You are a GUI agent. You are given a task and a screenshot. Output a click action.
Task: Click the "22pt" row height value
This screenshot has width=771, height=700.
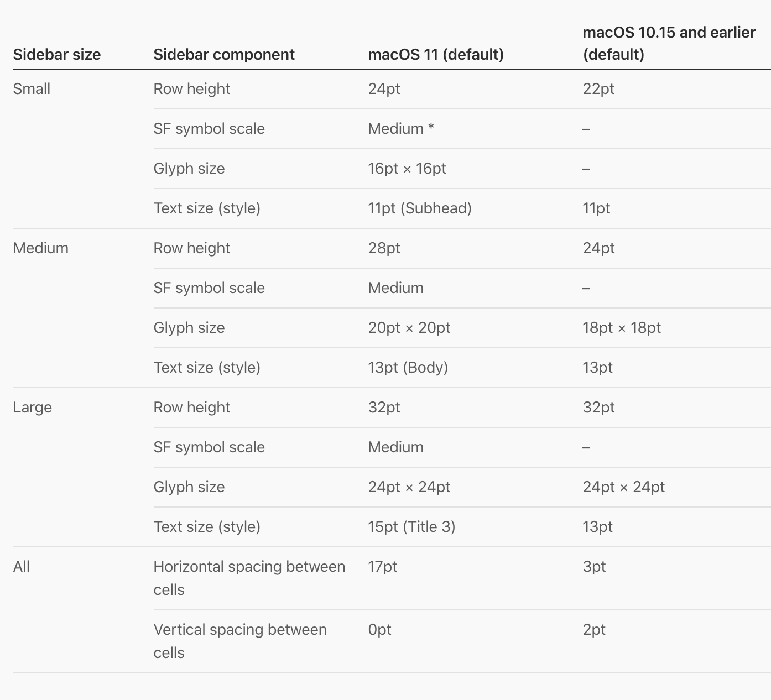point(598,88)
